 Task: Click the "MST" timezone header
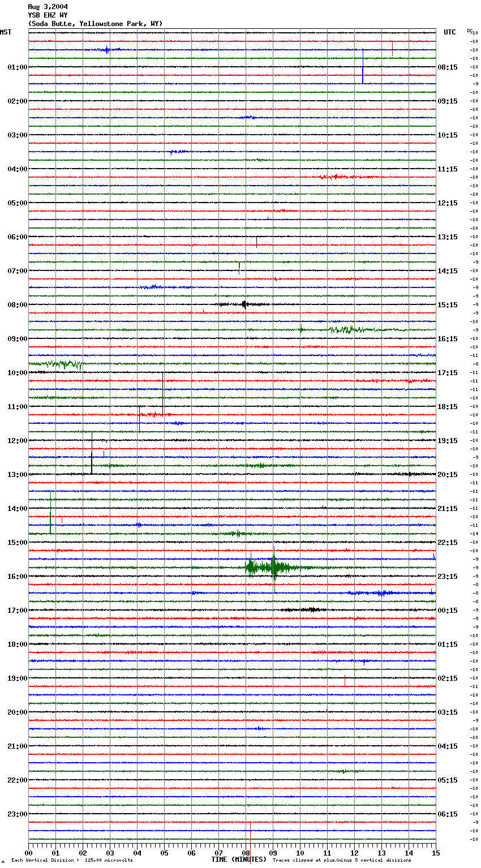pyautogui.click(x=6, y=32)
